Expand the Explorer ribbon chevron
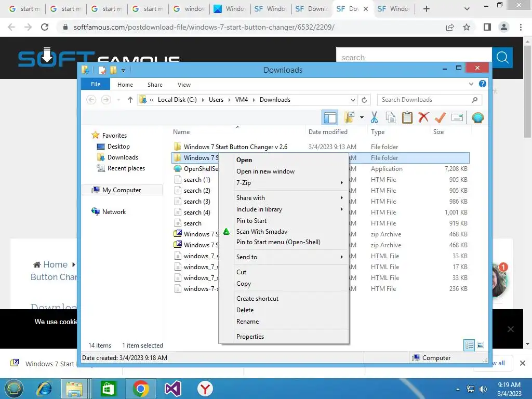 [x=471, y=84]
